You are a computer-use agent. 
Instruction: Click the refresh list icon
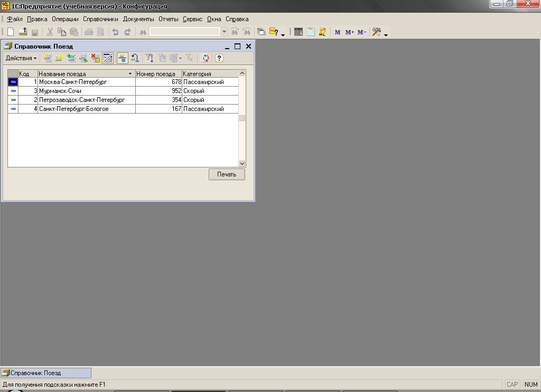point(205,58)
